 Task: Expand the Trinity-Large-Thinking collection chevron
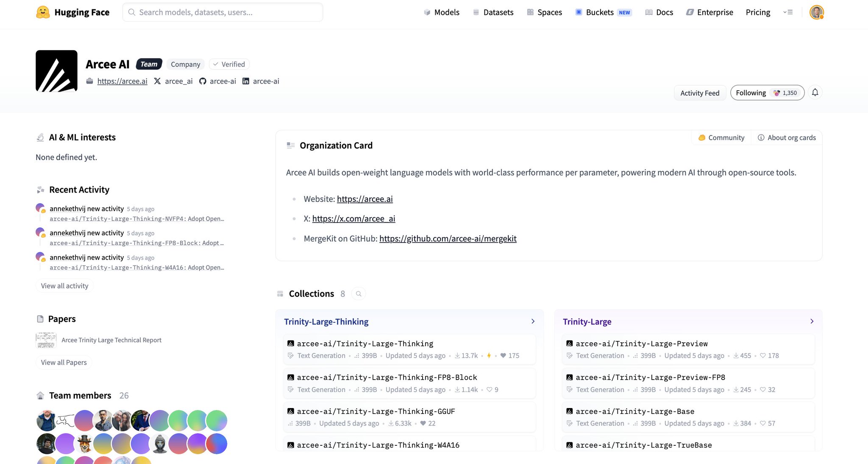533,321
